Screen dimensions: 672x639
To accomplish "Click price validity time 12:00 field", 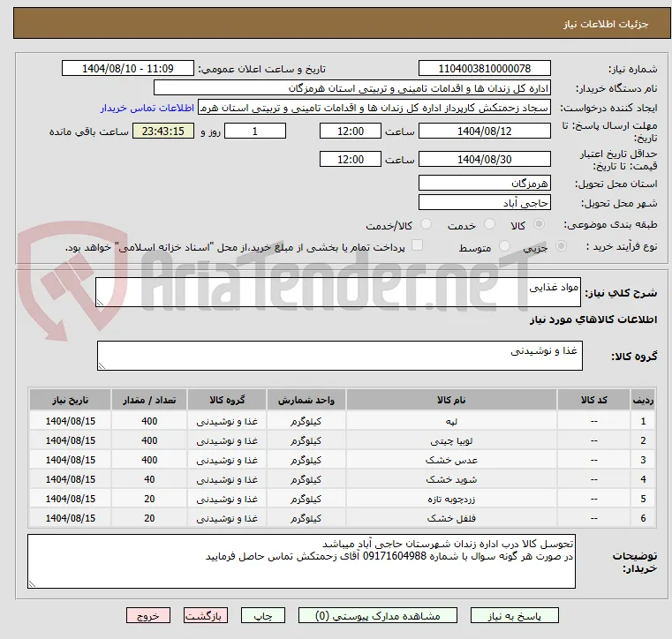I will (x=351, y=160).
